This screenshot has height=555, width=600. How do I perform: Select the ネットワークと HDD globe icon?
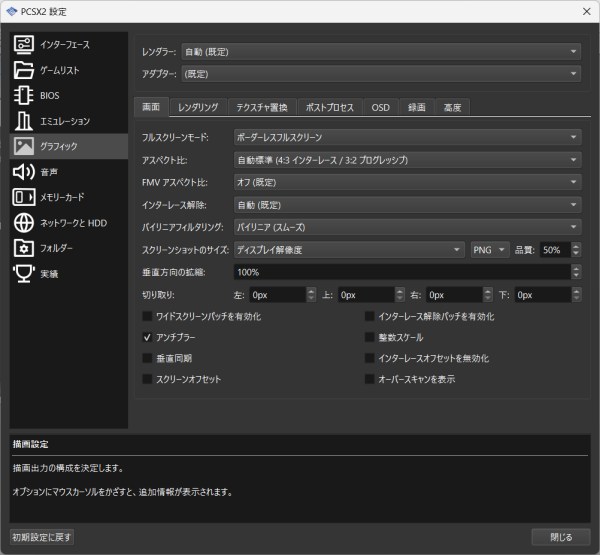[x=24, y=223]
